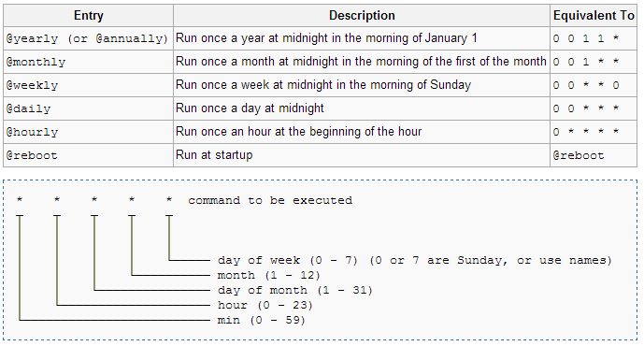The height and width of the screenshot is (346, 644).
Task: Click "command to be executed" text
Action: 270,200
